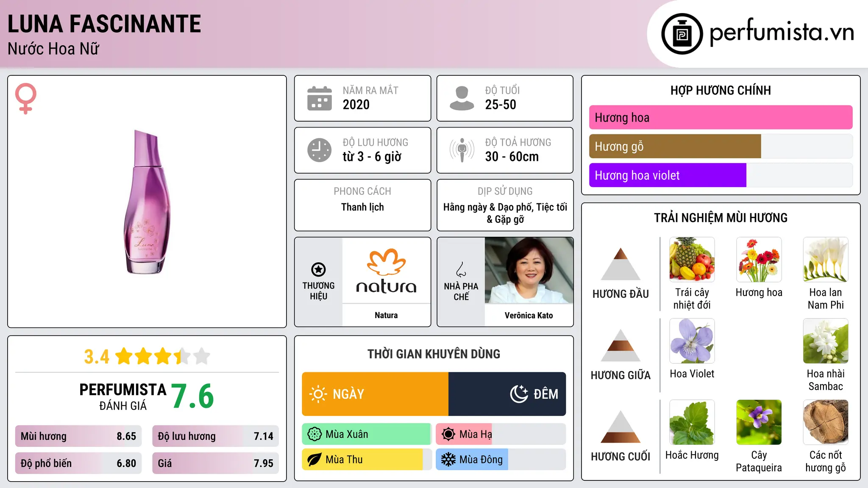868x488 pixels.
Task: Click the THỜI GIAN KHUYÊN DÙNG heading
Action: 434,354
